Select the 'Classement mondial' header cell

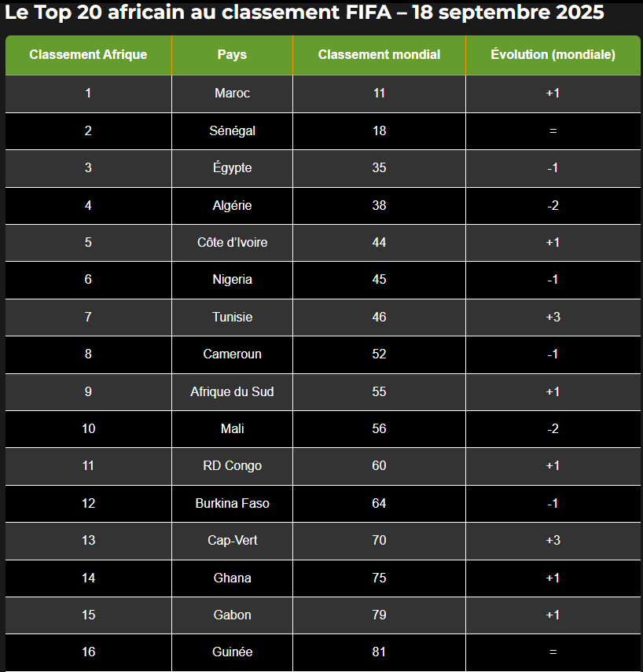point(379,55)
